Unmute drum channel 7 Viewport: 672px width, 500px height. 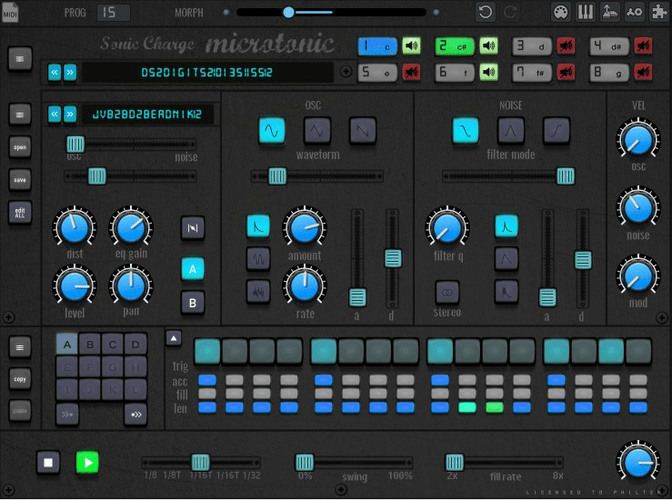click(x=566, y=72)
